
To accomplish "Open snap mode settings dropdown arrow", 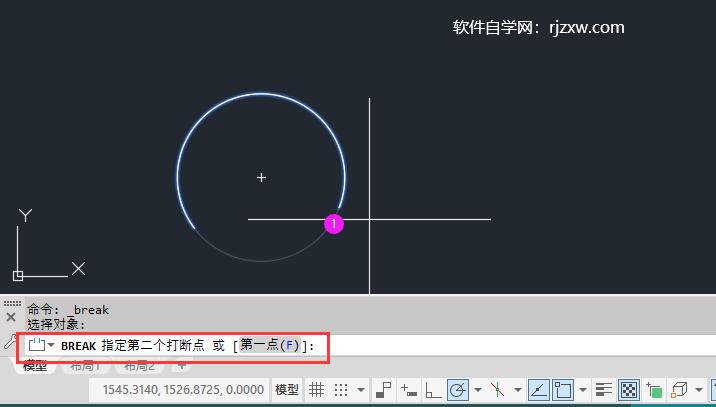I will coord(361,390).
